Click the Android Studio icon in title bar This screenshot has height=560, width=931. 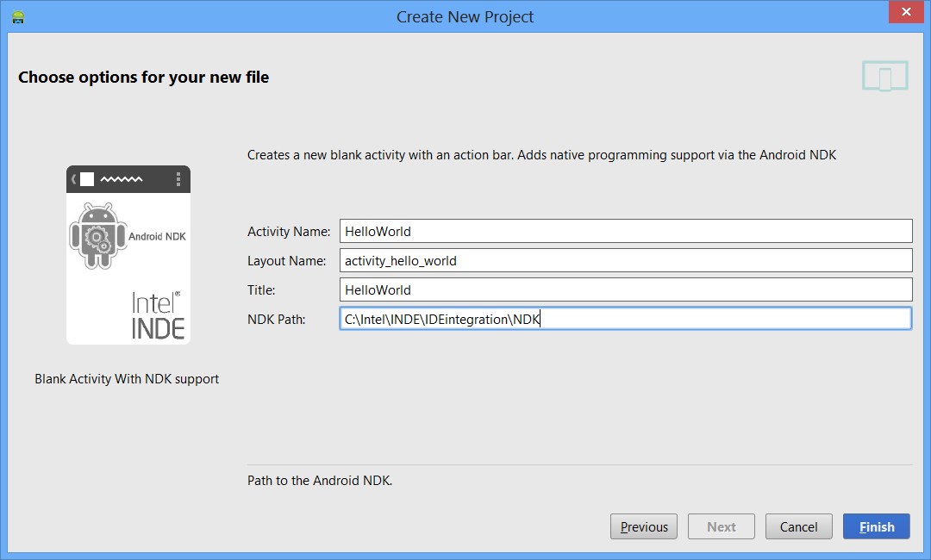(x=18, y=16)
